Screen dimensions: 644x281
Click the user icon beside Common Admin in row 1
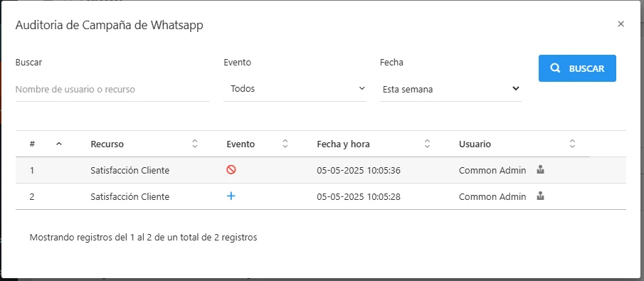(x=541, y=170)
